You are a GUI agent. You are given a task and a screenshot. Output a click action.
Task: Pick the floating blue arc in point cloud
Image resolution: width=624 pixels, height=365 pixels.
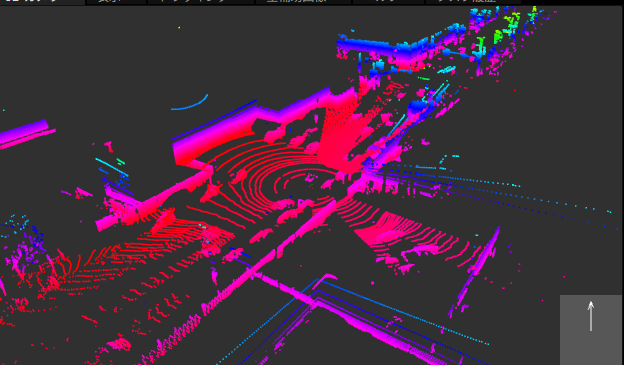click(x=190, y=103)
